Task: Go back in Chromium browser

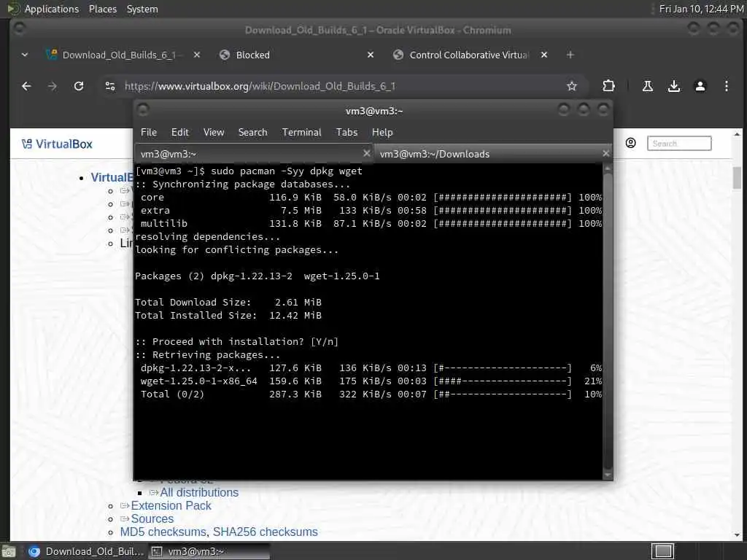Action: click(27, 86)
